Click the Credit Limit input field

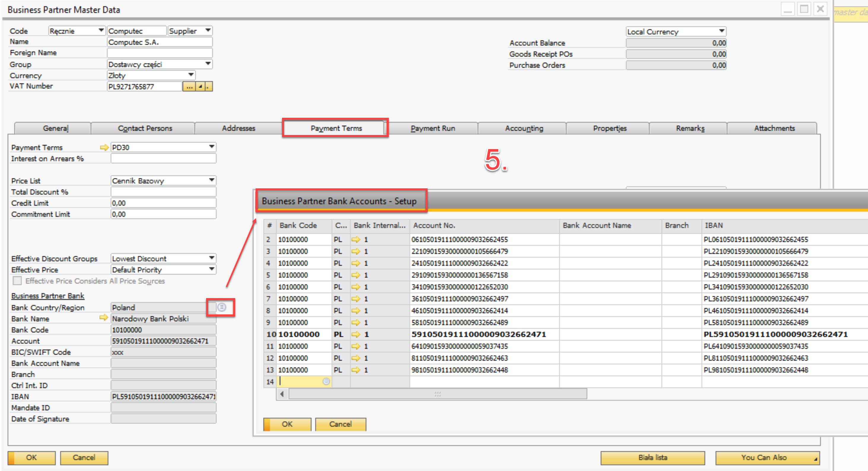(x=163, y=203)
